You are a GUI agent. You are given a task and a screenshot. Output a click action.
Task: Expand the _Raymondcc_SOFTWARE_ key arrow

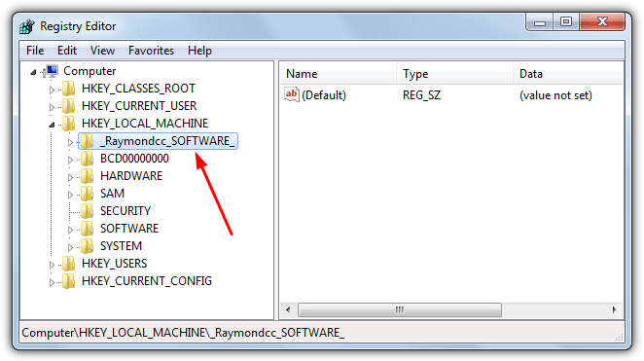click(70, 142)
